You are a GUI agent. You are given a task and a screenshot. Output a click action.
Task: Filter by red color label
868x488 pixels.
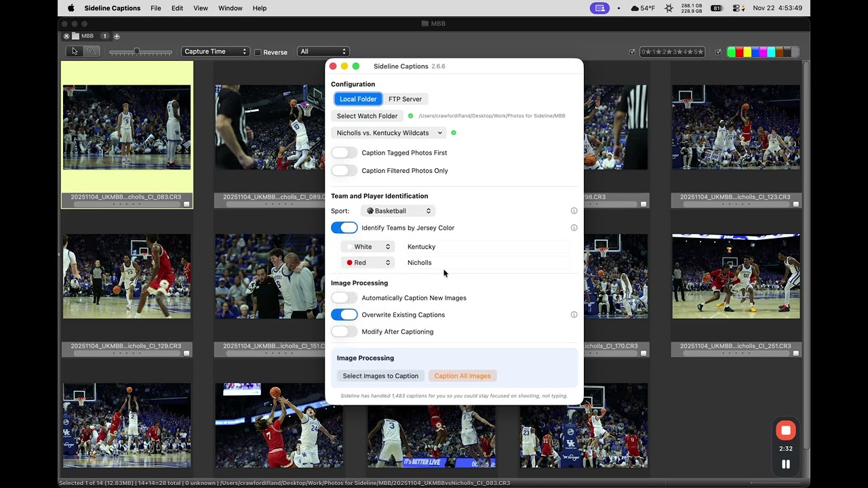click(739, 52)
